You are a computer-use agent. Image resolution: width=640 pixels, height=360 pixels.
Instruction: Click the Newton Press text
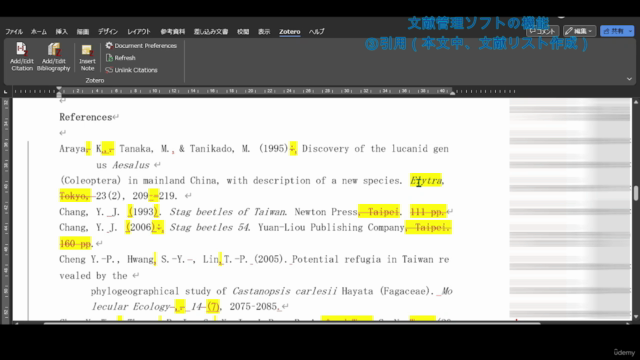326,212
